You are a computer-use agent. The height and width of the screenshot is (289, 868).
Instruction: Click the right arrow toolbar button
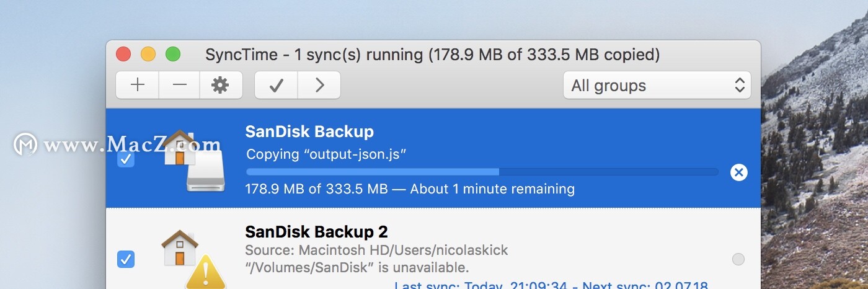click(319, 85)
